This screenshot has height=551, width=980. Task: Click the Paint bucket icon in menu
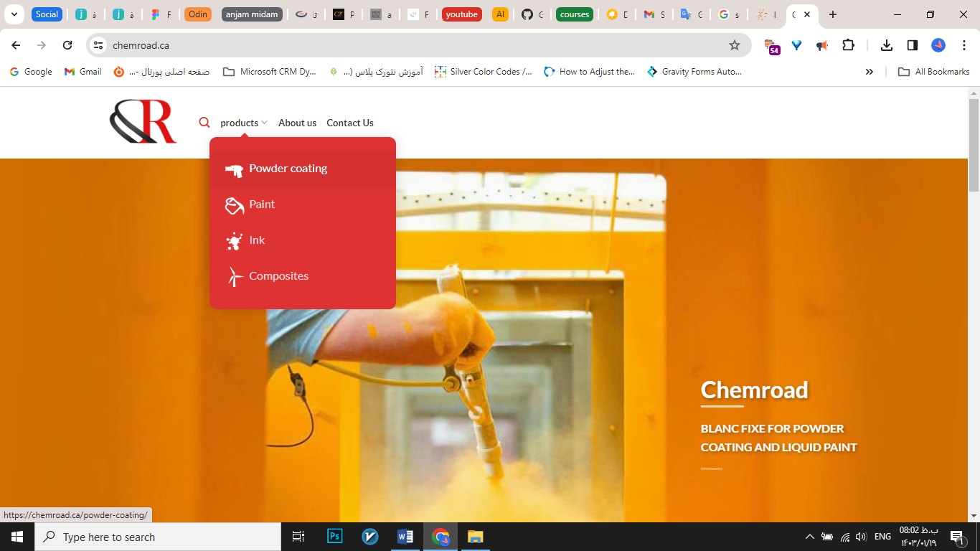pos(234,206)
